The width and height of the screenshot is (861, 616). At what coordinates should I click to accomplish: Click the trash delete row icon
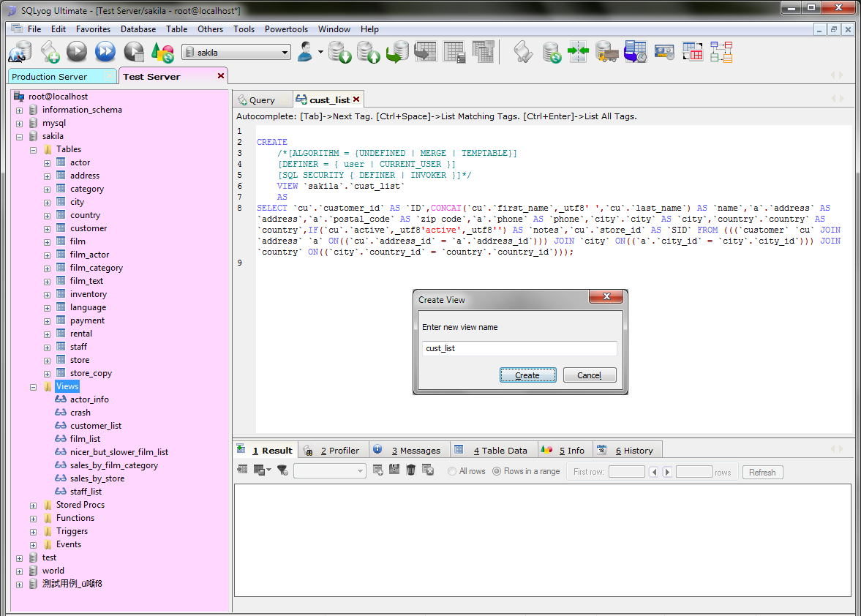click(411, 470)
